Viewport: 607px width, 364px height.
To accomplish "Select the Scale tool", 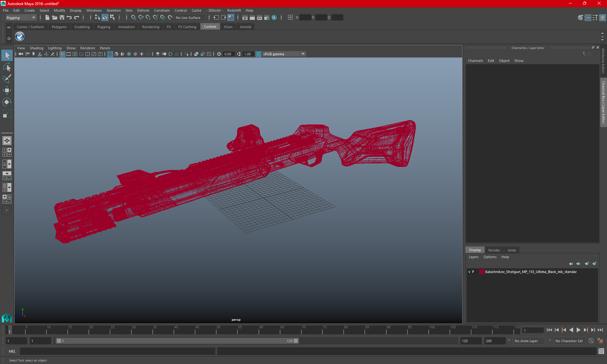I will pyautogui.click(x=7, y=114).
